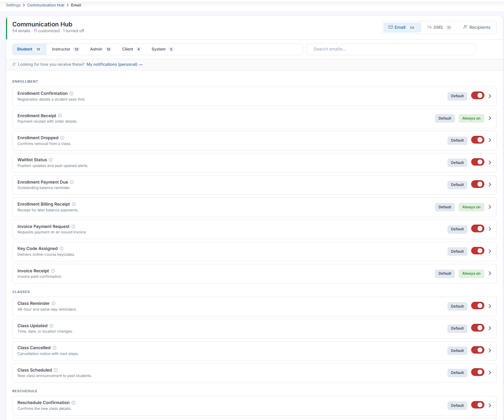Expand the Waitlist Status row chevron

(x=490, y=163)
